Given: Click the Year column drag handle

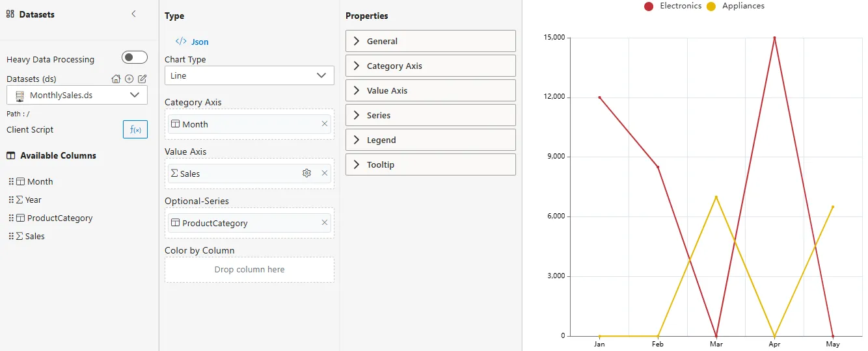Looking at the screenshot, I should [x=11, y=200].
